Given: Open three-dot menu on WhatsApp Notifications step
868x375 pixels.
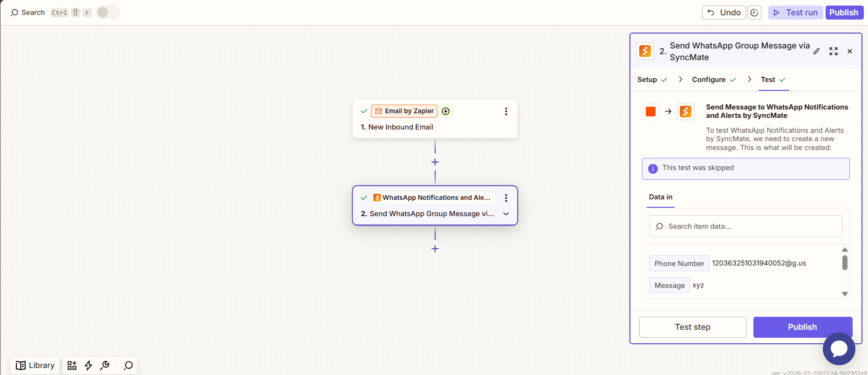Looking at the screenshot, I should point(506,198).
